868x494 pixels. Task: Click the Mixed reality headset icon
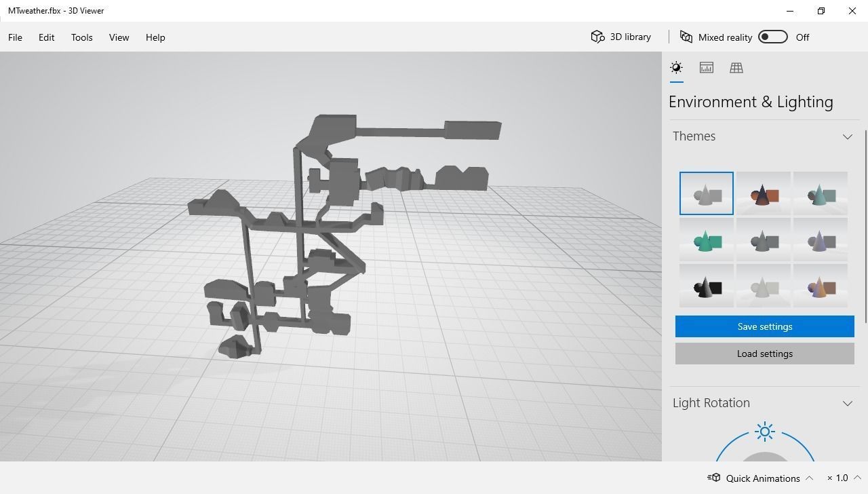[686, 37]
